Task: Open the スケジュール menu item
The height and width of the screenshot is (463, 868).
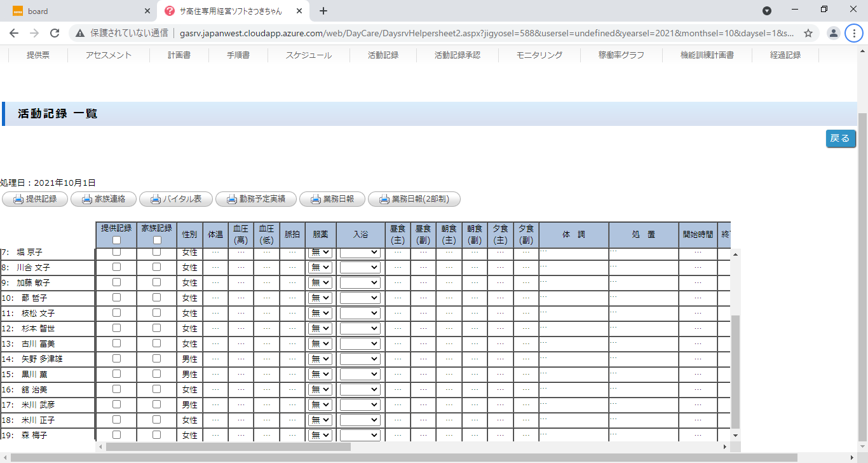Action: [308, 55]
